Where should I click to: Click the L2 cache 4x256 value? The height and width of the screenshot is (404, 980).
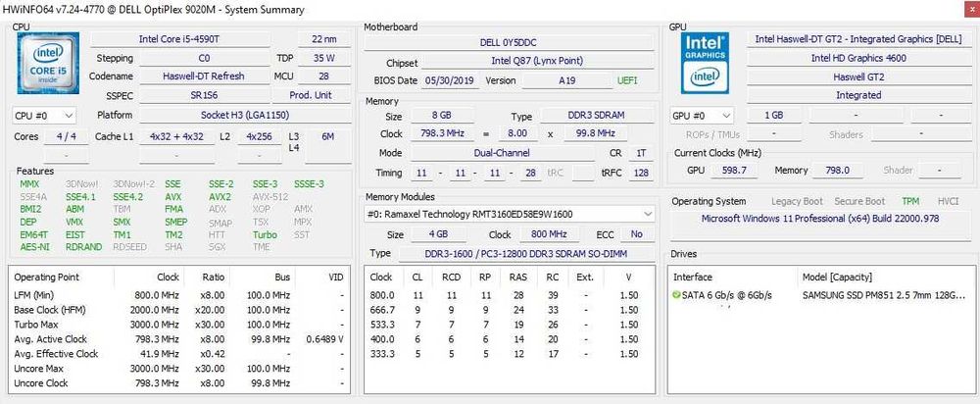click(x=260, y=136)
